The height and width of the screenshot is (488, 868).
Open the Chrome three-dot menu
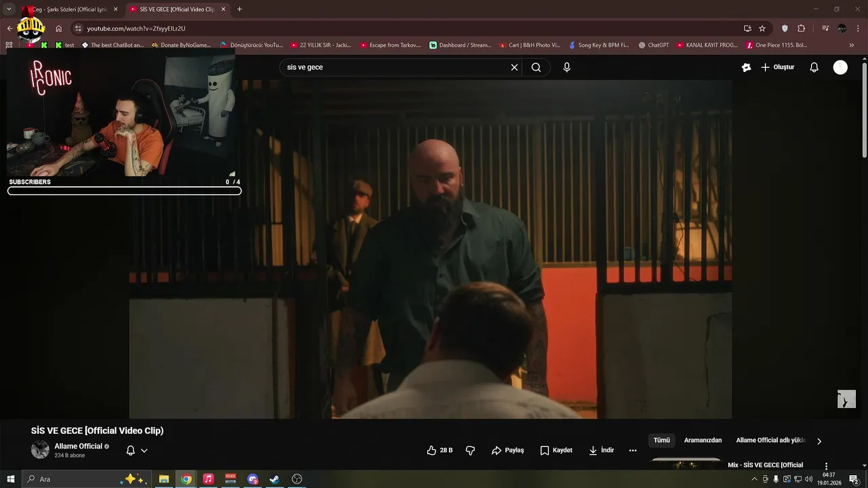[x=859, y=28]
